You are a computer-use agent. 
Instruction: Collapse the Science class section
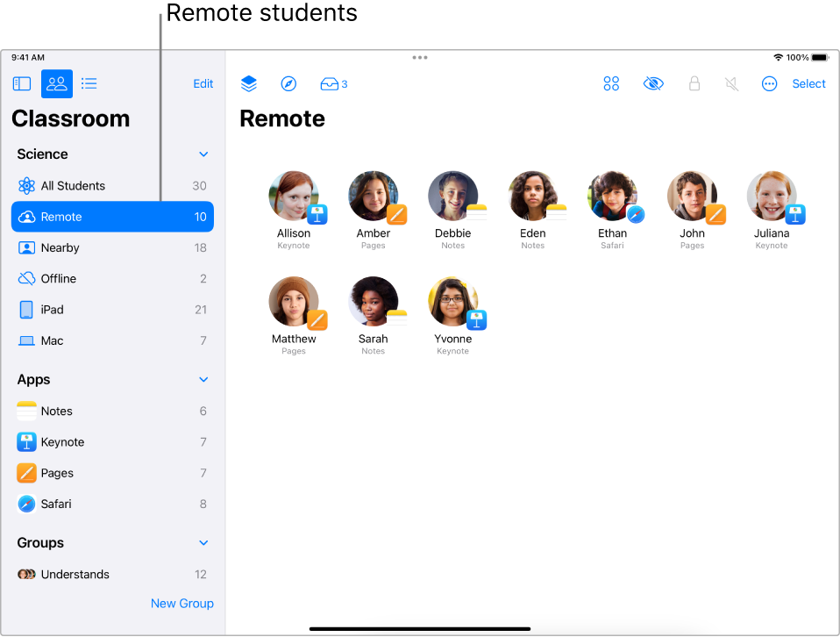[x=203, y=154]
